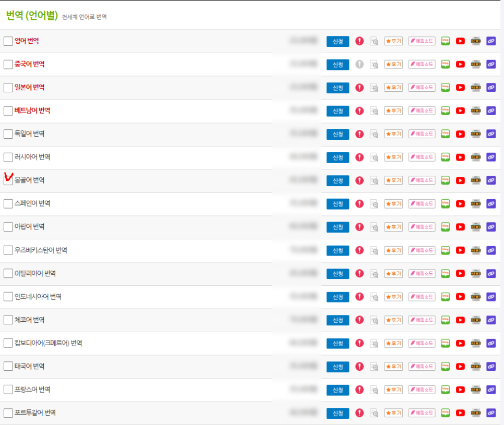Check the 중국어 번역 checkbox
This screenshot has height=425, width=504.
click(x=8, y=64)
